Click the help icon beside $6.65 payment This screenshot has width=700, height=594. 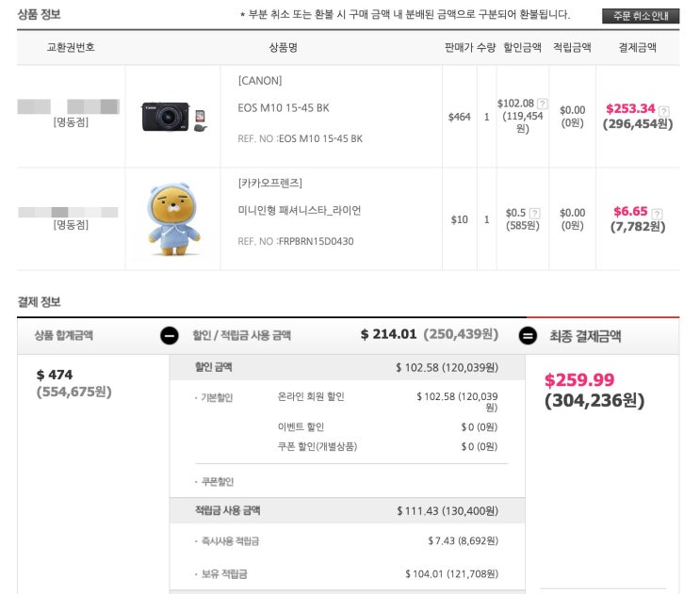click(657, 214)
